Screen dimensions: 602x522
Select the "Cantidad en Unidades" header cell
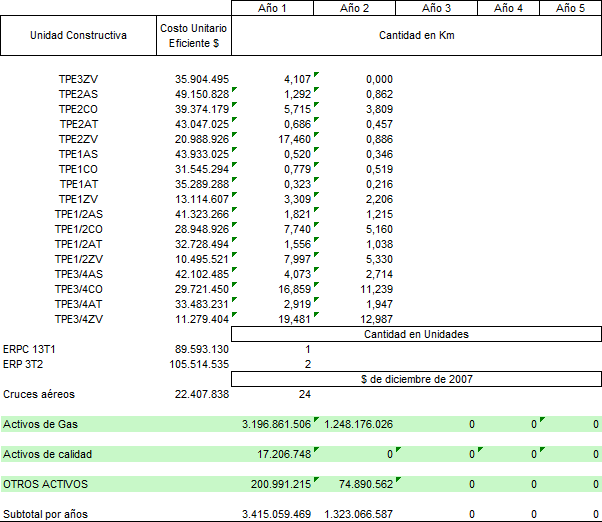(x=416, y=334)
